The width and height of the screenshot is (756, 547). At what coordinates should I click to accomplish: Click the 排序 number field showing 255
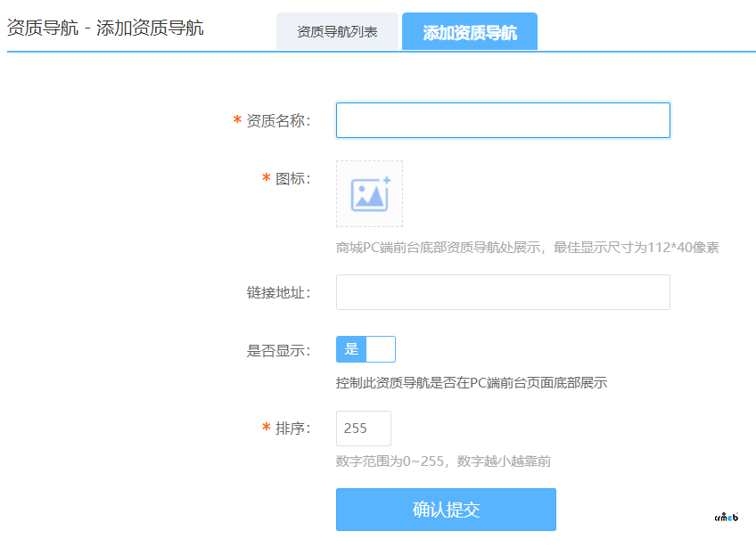click(x=364, y=429)
